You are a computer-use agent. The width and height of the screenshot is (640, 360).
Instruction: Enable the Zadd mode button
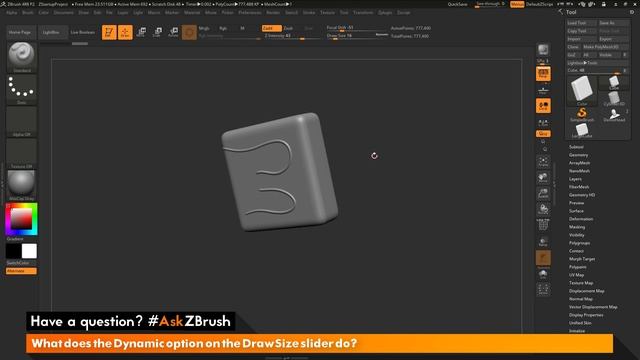click(x=271, y=28)
